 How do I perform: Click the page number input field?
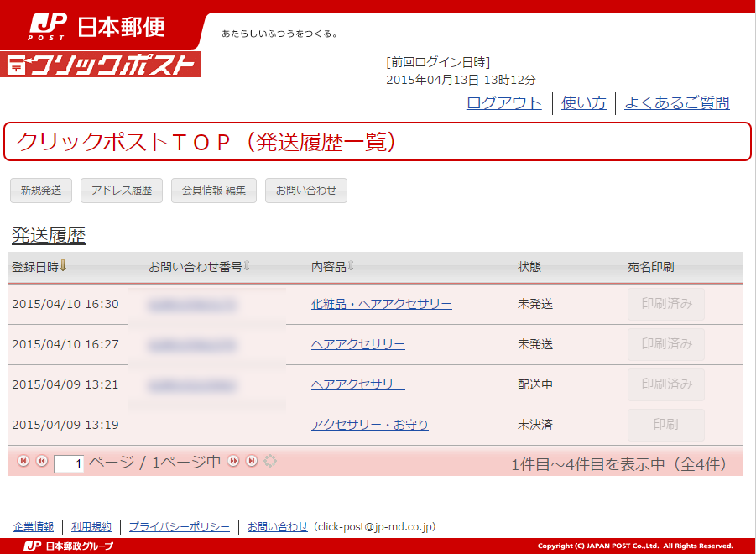pyautogui.click(x=69, y=463)
